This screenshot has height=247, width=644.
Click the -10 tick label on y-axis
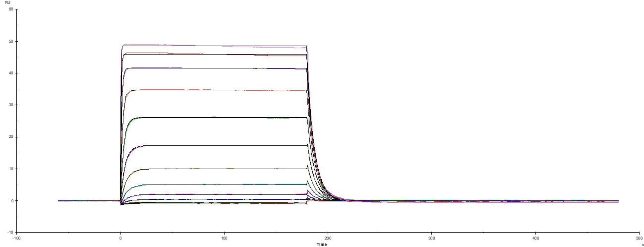pos(9,232)
